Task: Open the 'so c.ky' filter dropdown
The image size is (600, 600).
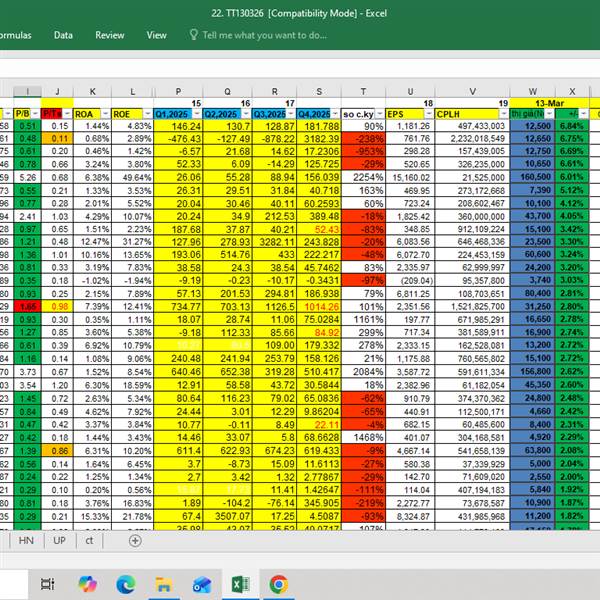Action: tap(380, 114)
